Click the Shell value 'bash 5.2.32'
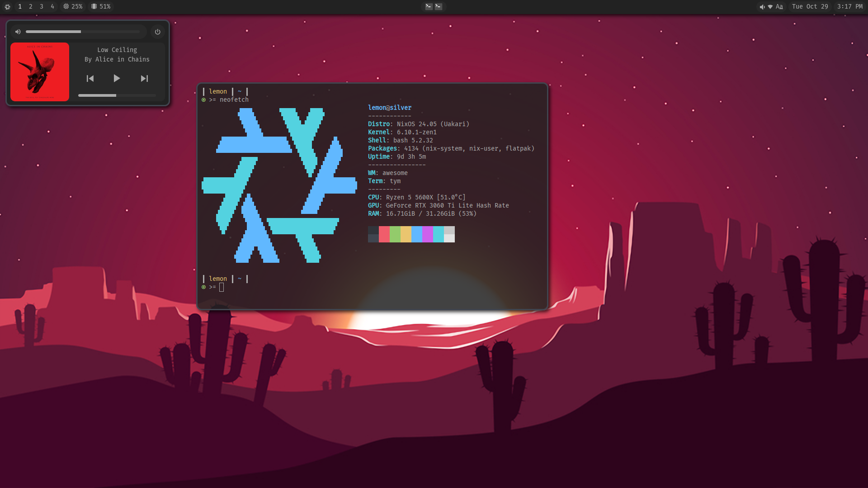 point(413,140)
